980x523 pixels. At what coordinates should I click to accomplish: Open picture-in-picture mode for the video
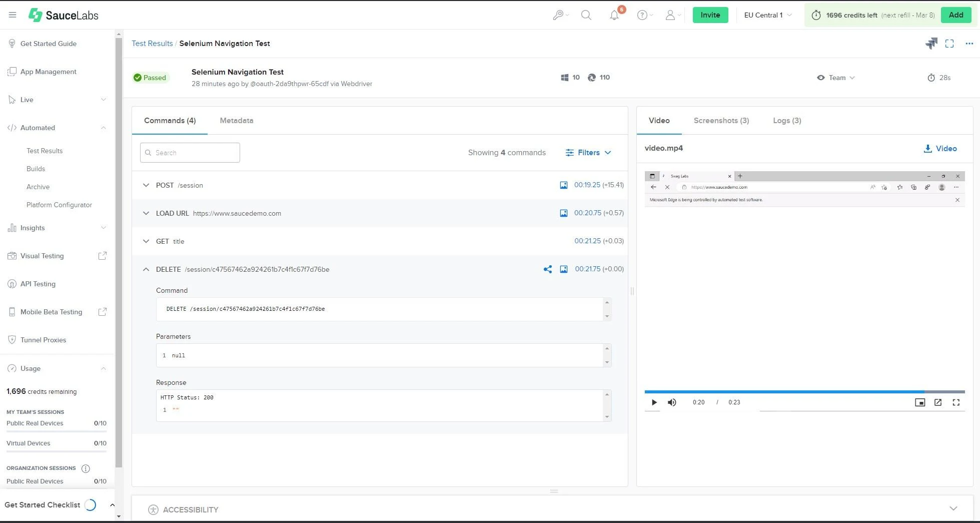point(920,402)
